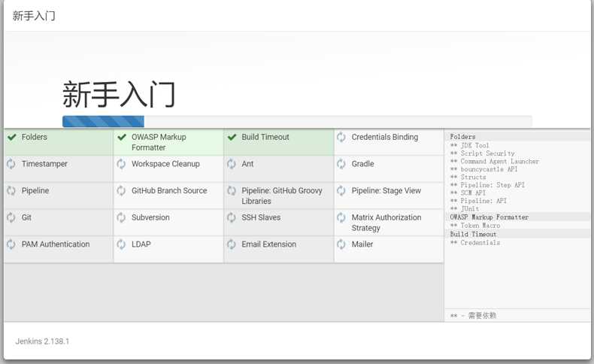This screenshot has width=594, height=364.
Task: Click the spinner icon beside GitHub Branch Source
Action: 121,191
